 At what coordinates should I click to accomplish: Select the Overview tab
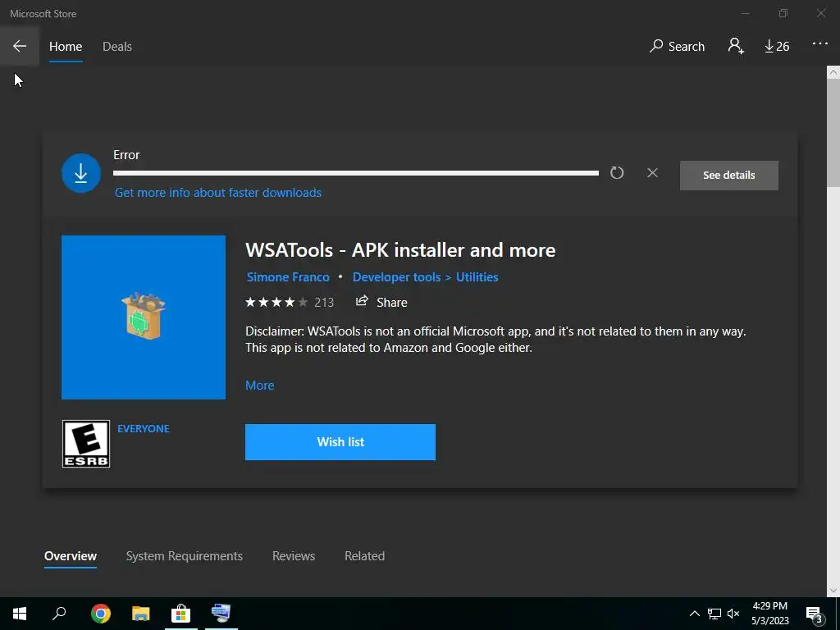click(71, 556)
